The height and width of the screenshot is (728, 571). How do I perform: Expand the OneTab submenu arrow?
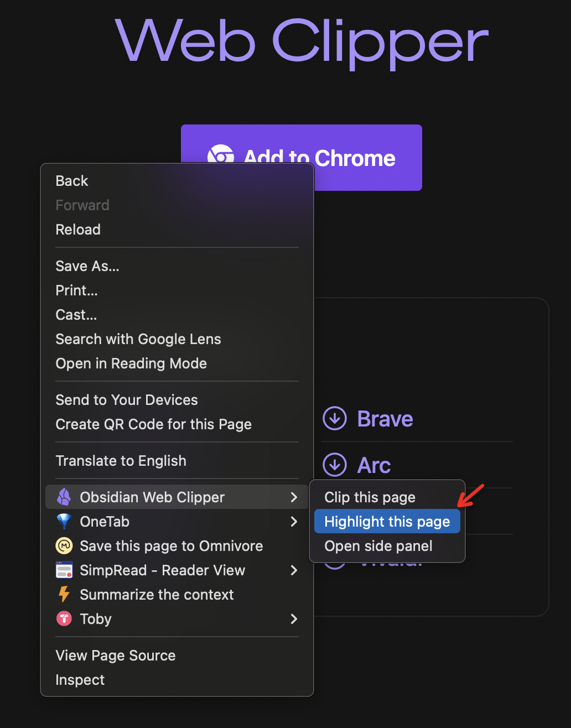click(x=294, y=522)
